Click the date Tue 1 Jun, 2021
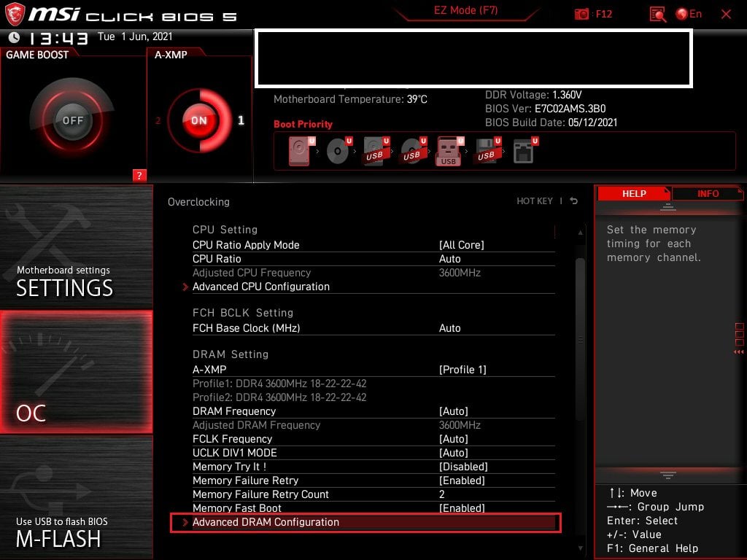 point(135,36)
